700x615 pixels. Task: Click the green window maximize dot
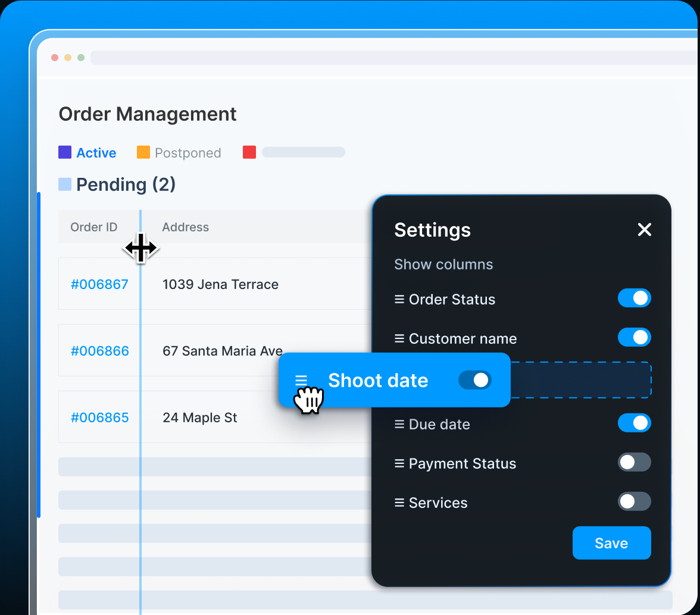[x=81, y=58]
